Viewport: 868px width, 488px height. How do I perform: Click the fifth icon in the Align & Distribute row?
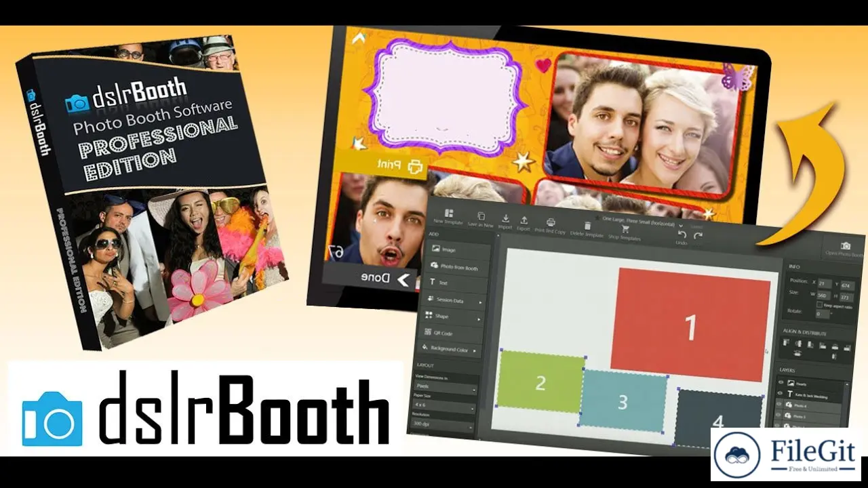click(x=835, y=347)
